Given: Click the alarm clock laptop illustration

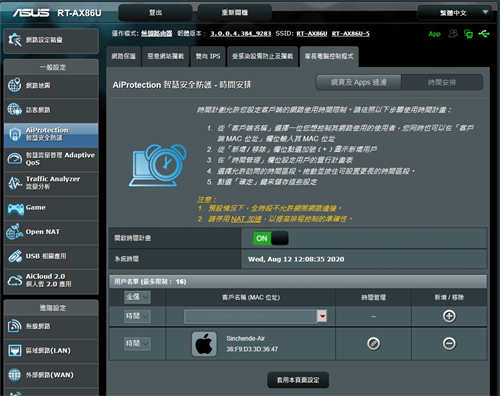Looking at the screenshot, I should point(158,166).
